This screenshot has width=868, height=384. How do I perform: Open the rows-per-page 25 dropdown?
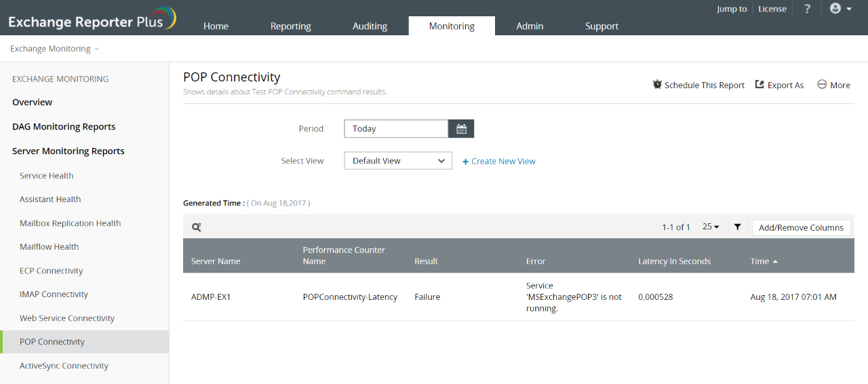tap(711, 227)
